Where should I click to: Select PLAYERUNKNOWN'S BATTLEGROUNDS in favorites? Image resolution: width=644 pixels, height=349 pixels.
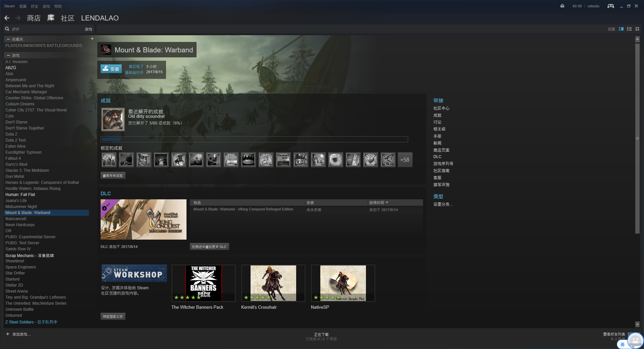tap(44, 46)
